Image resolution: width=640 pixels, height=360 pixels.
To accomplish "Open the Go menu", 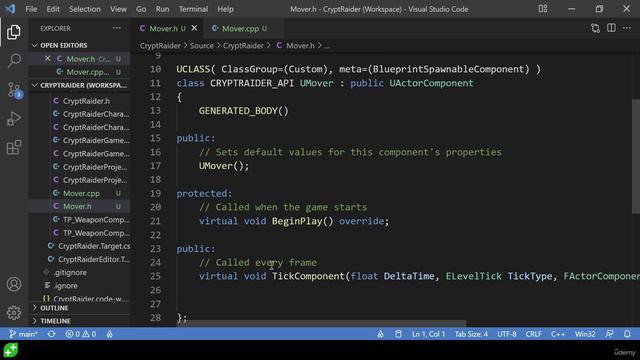I will [x=141, y=9].
